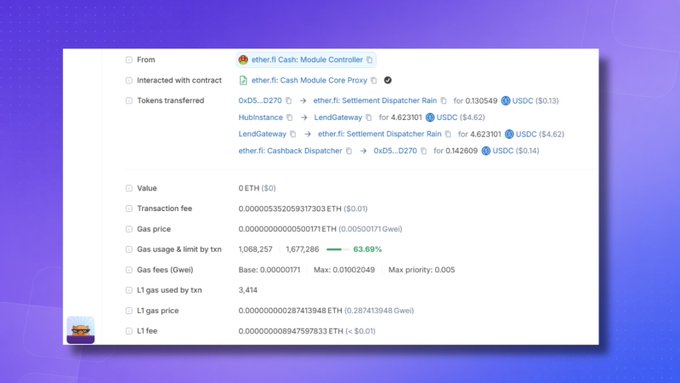Copy LendGateway recipient address in second row
The height and width of the screenshot is (383, 680).
coord(369,118)
